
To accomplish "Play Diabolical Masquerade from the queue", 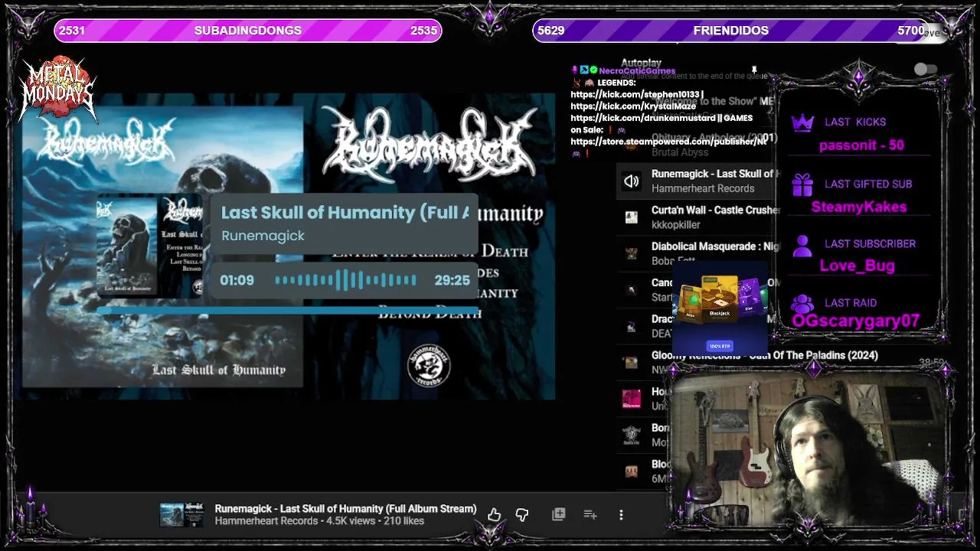I will (697, 253).
